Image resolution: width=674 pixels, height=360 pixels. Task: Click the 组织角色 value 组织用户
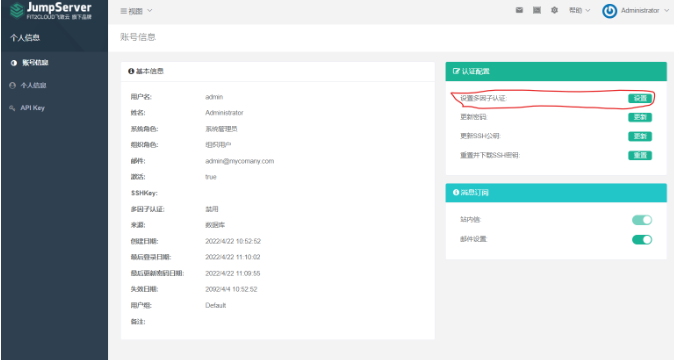pos(218,145)
